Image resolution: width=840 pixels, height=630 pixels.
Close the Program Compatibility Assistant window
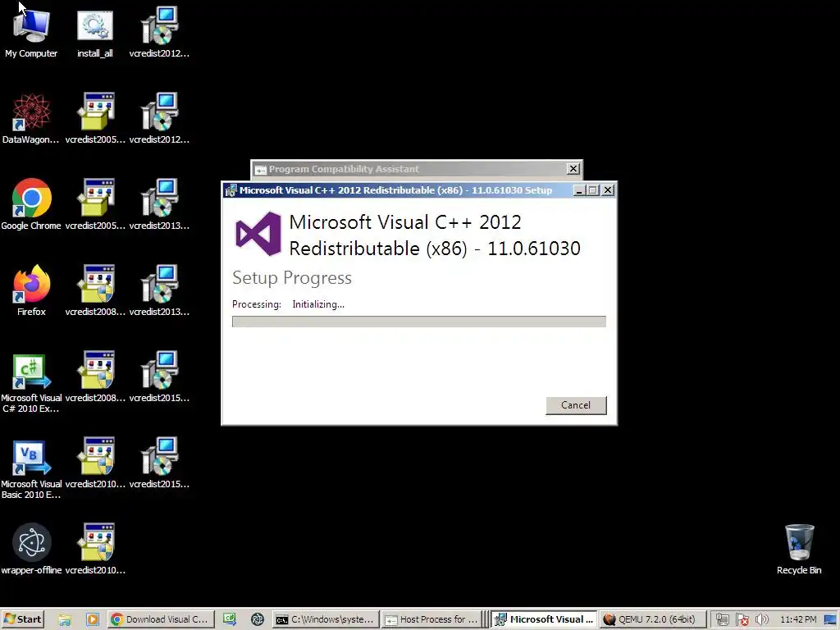(573, 169)
